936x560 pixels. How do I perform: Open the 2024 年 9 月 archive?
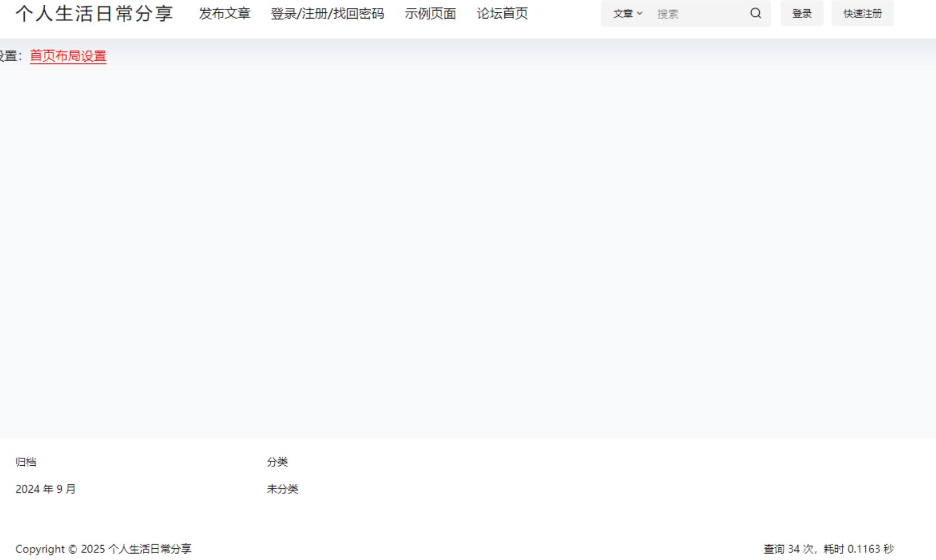point(46,488)
